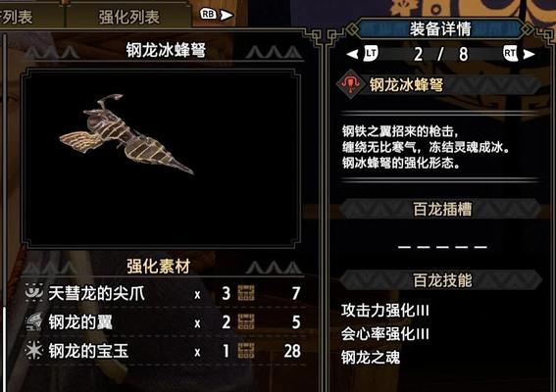Click the RT button icon
The image size is (556, 392).
pyautogui.click(x=510, y=53)
